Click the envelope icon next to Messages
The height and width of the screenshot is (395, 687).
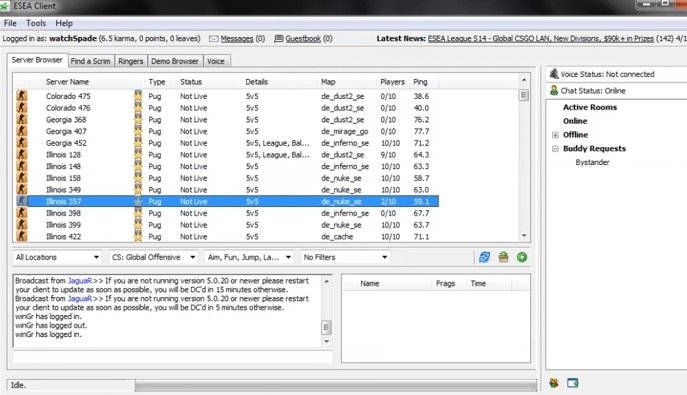click(x=213, y=39)
